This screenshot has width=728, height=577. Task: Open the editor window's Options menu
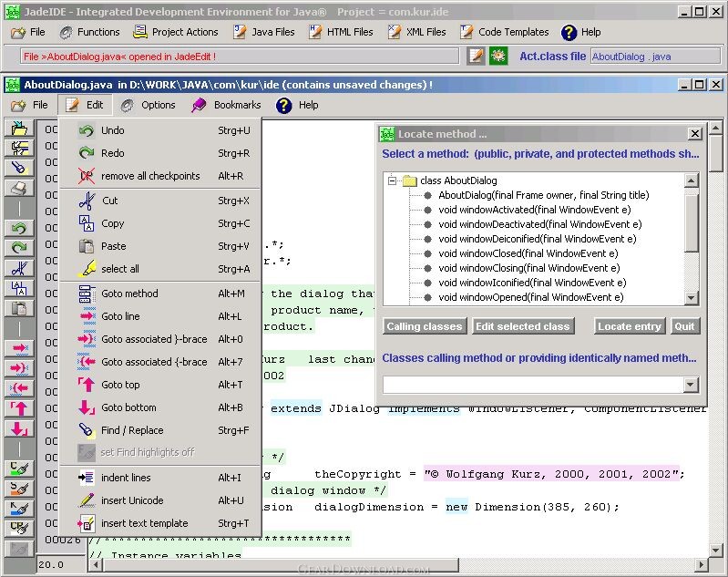(x=149, y=105)
